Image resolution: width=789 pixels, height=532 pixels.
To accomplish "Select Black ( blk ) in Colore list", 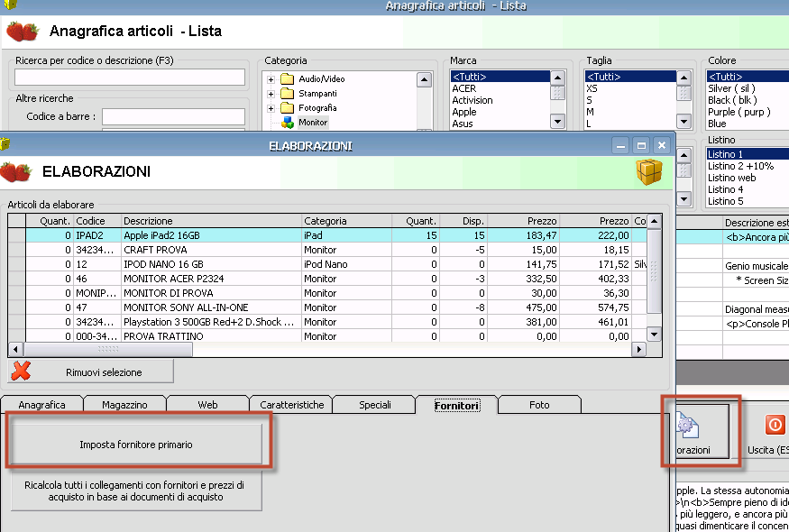I will point(748,100).
